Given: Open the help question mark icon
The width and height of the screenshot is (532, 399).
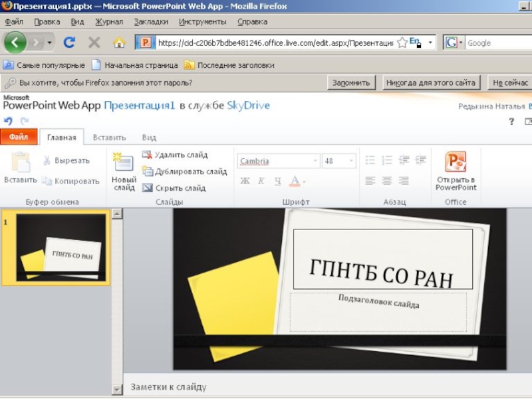Looking at the screenshot, I should [511, 121].
